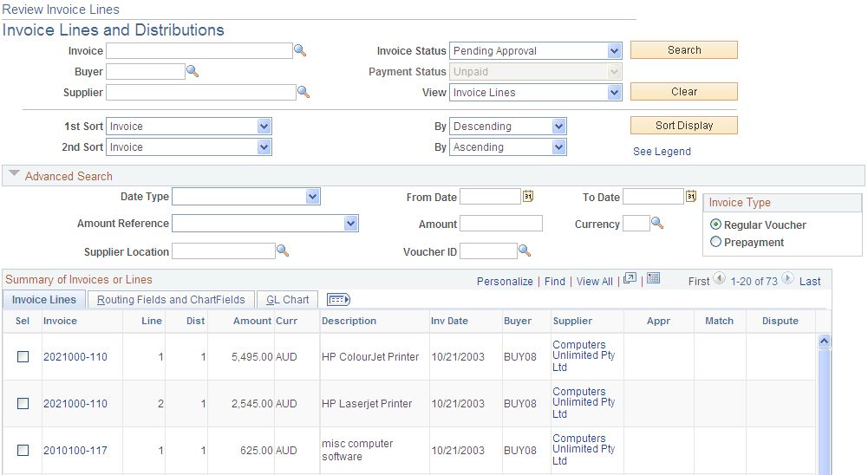Viewport: 868px width, 475px height.
Task: Focus the Invoice input field
Action: pos(199,51)
